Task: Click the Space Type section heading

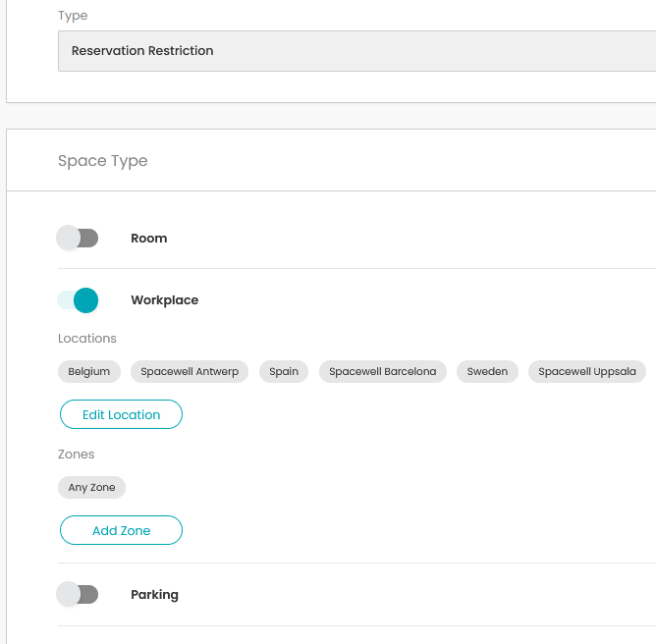Action: tap(103, 161)
